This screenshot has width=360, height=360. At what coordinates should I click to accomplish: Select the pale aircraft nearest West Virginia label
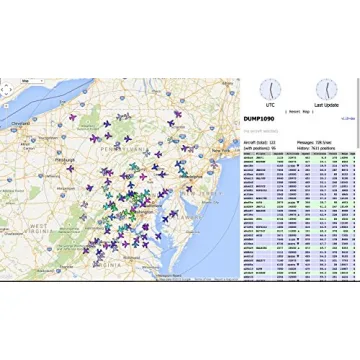click(x=83, y=217)
